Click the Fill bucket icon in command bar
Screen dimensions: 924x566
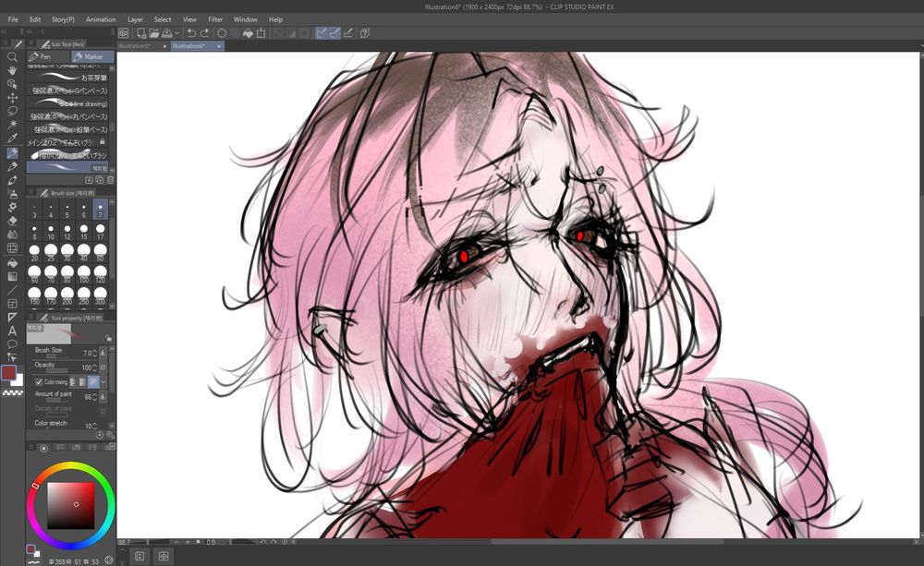point(248,33)
